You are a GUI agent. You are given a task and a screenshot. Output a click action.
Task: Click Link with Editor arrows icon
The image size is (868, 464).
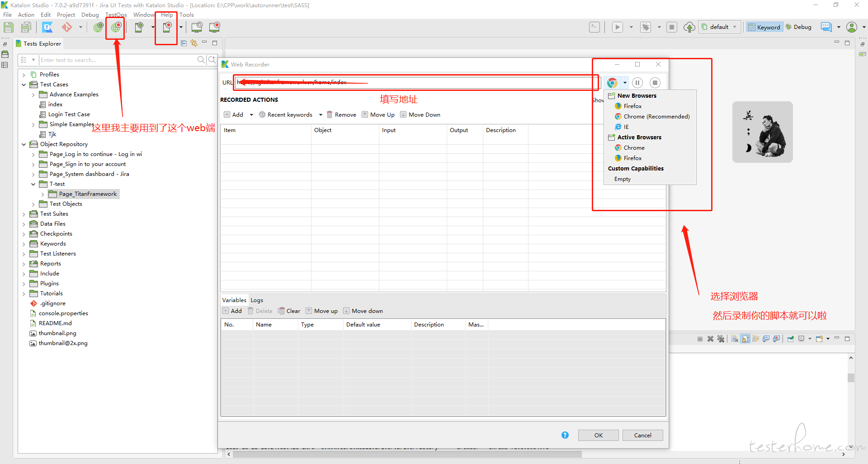pyautogui.click(x=194, y=43)
